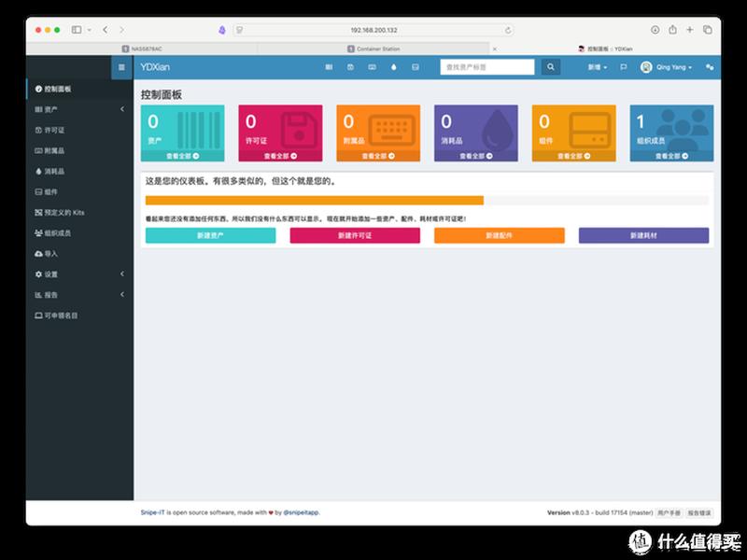The width and height of the screenshot is (747, 560).
Task: View all on 资产 card
Action: click(x=182, y=156)
